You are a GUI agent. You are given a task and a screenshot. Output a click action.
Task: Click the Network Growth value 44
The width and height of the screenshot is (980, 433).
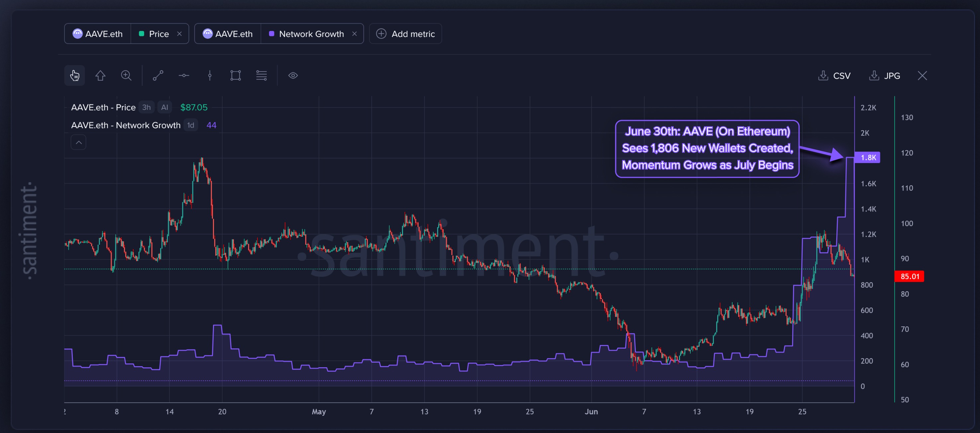coord(211,126)
